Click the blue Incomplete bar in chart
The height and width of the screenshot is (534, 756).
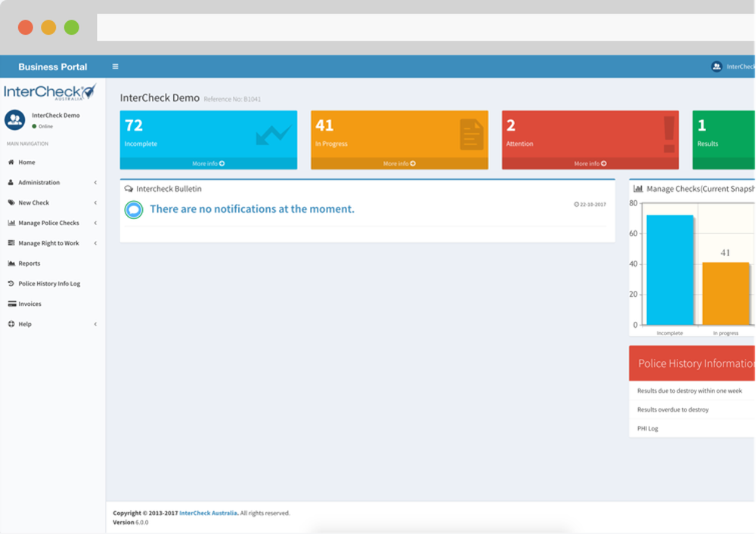tap(670, 270)
